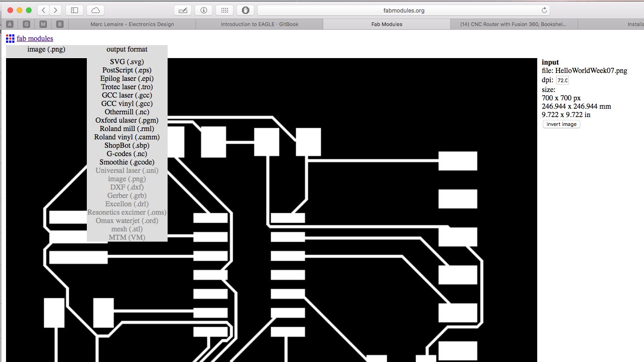Open the cut-off Installa tab
The height and width of the screenshot is (362, 644).
[x=611, y=24]
